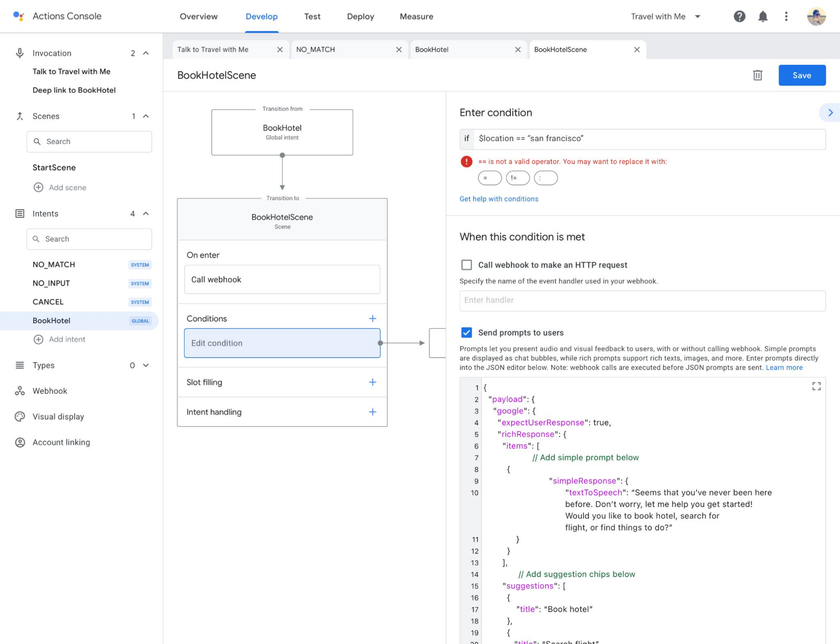Image resolution: width=840 pixels, height=644 pixels.
Task: Click the red error alert icon
Action: click(x=466, y=161)
